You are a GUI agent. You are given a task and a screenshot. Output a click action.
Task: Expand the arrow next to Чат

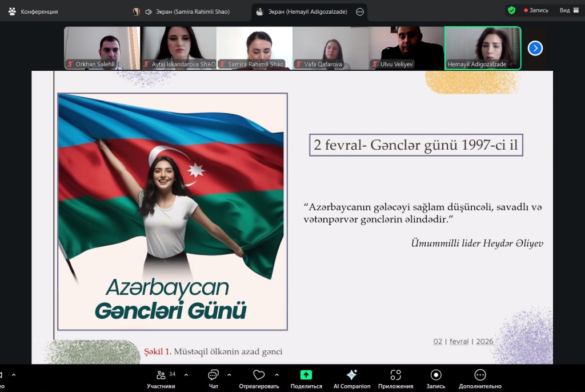(229, 375)
